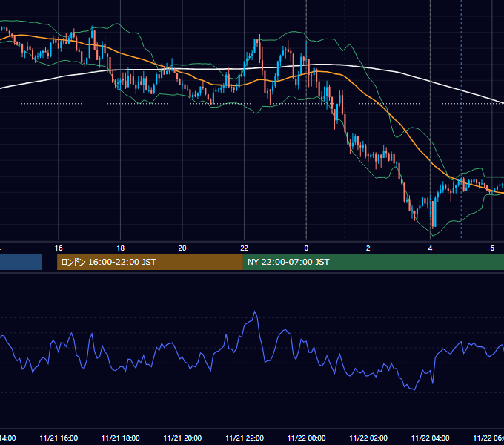Click the '11/21 20:00' date label

pyautogui.click(x=182, y=438)
